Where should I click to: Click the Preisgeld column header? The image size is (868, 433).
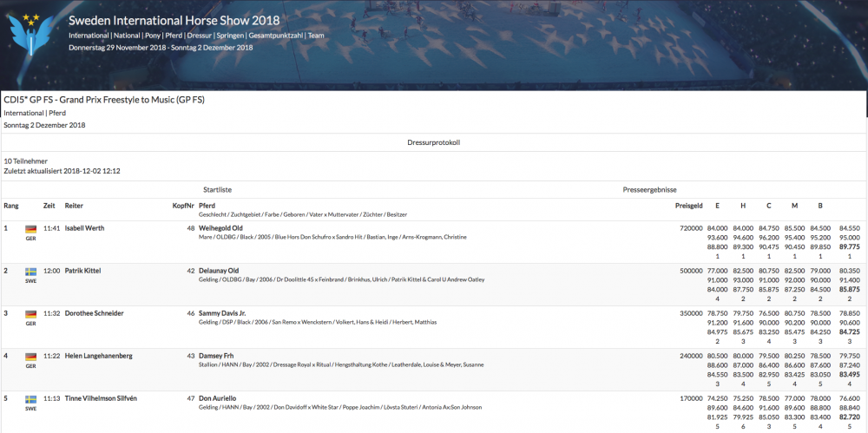[x=688, y=206]
